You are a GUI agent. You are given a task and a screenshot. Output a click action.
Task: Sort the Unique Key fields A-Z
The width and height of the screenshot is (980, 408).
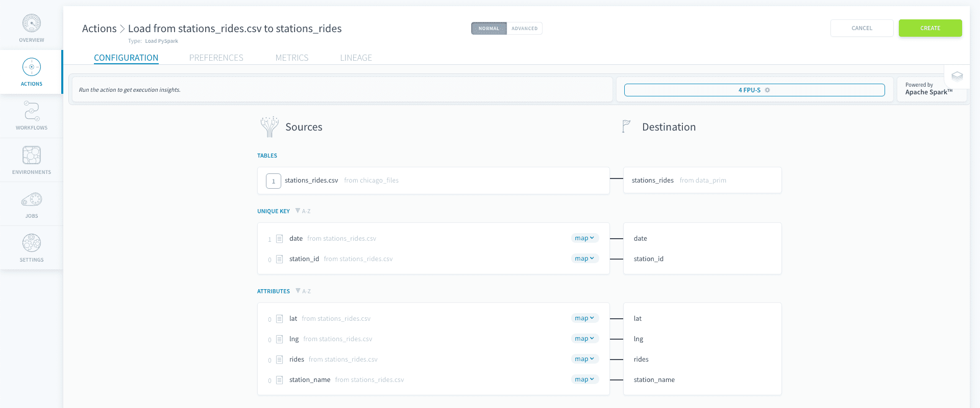[303, 211]
